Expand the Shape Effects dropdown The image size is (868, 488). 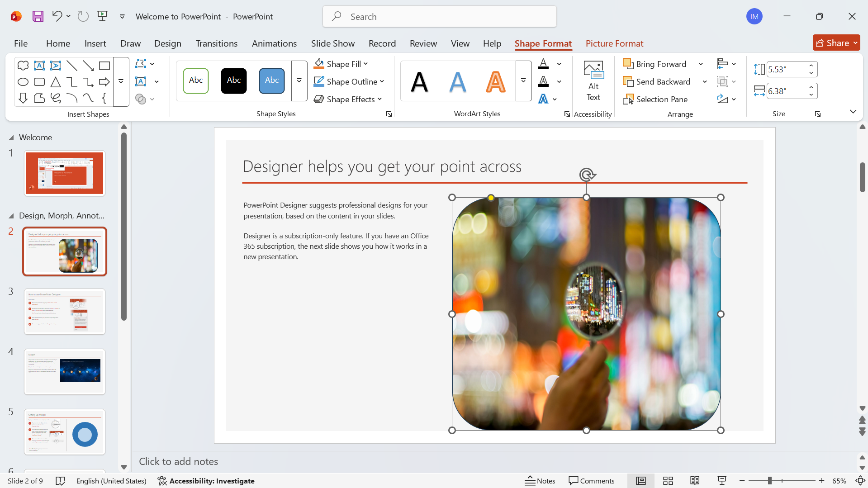click(379, 99)
